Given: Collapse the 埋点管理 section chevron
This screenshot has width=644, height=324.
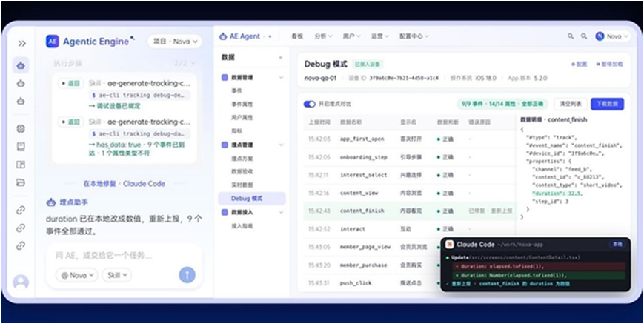Looking at the screenshot, I should (x=282, y=145).
